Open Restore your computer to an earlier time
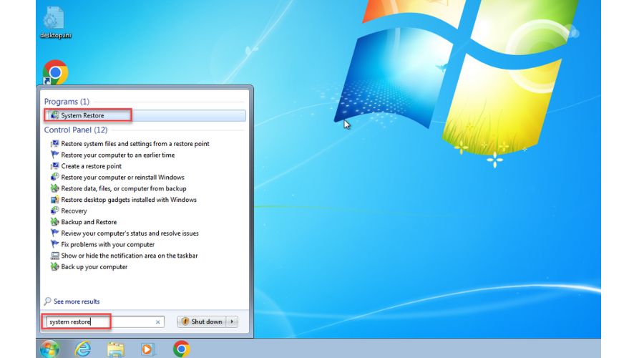 [118, 155]
